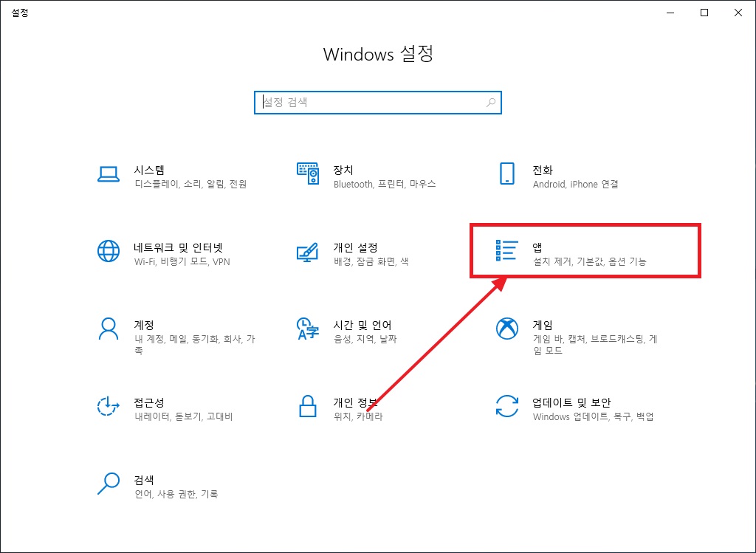Click the magnifier icon inside the search box
756x553 pixels.
[x=491, y=102]
